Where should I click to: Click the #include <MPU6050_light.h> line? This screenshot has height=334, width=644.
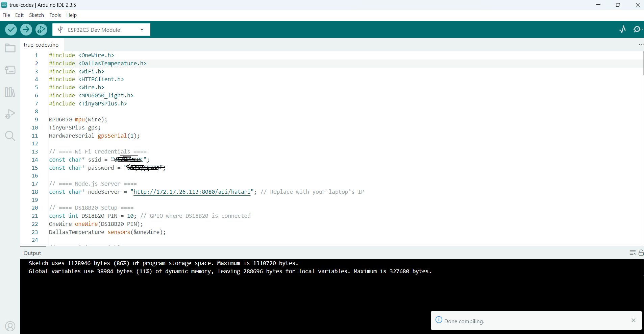pos(91,95)
